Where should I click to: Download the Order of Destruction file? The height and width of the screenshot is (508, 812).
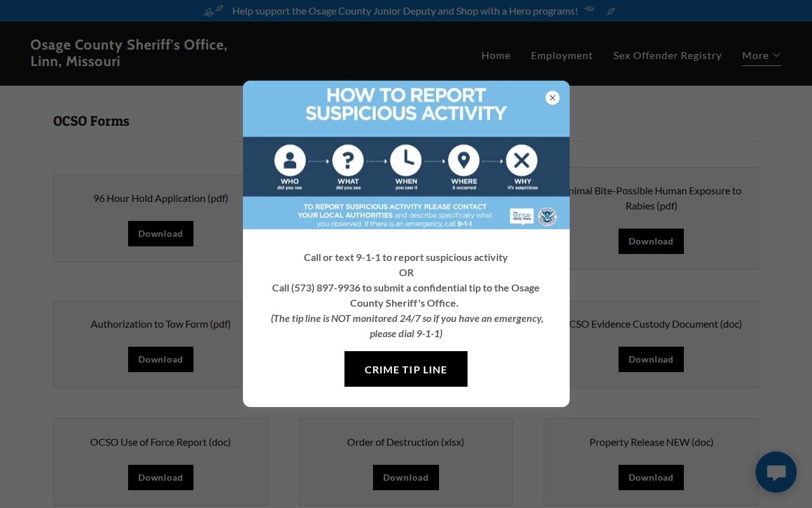point(406,478)
